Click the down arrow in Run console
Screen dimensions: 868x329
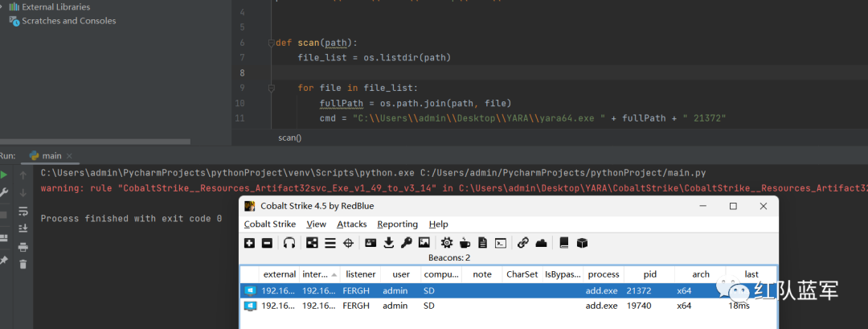(x=23, y=193)
